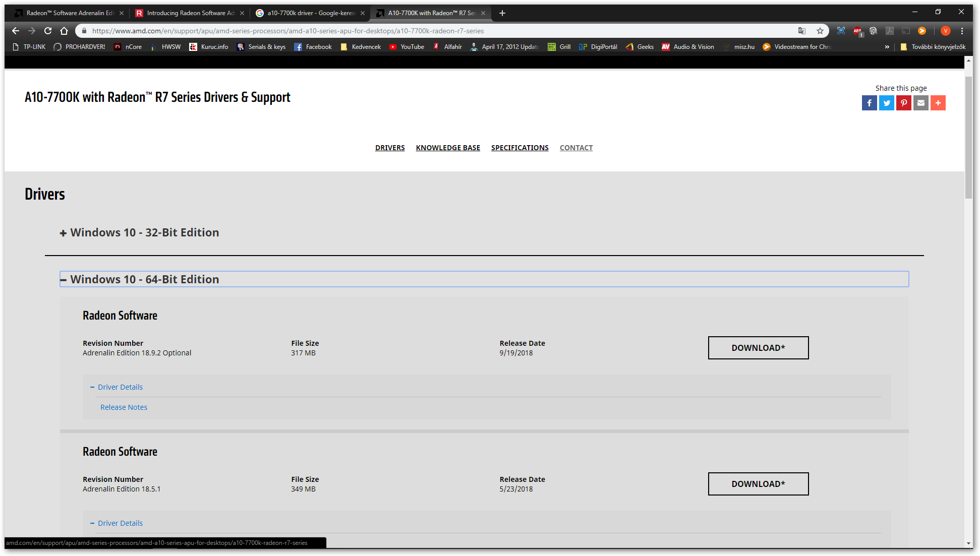The height and width of the screenshot is (556, 980).
Task: Open the Geeks bookmark
Action: (640, 47)
